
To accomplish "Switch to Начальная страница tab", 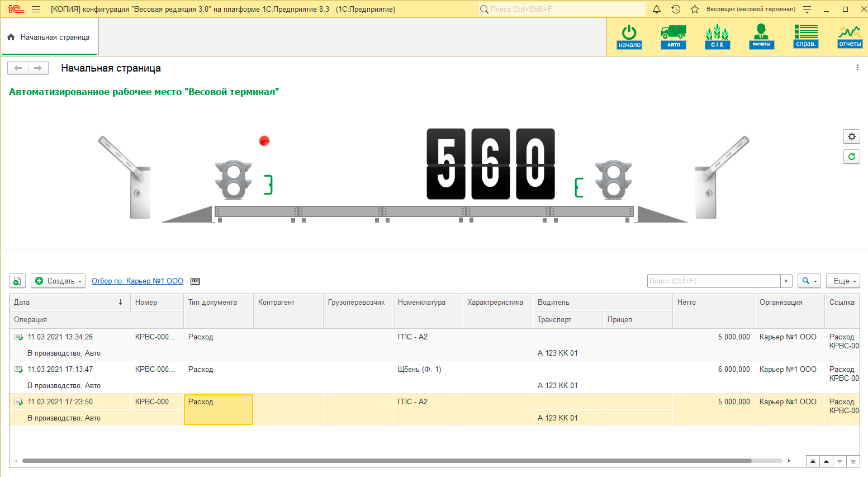I will 49,37.
